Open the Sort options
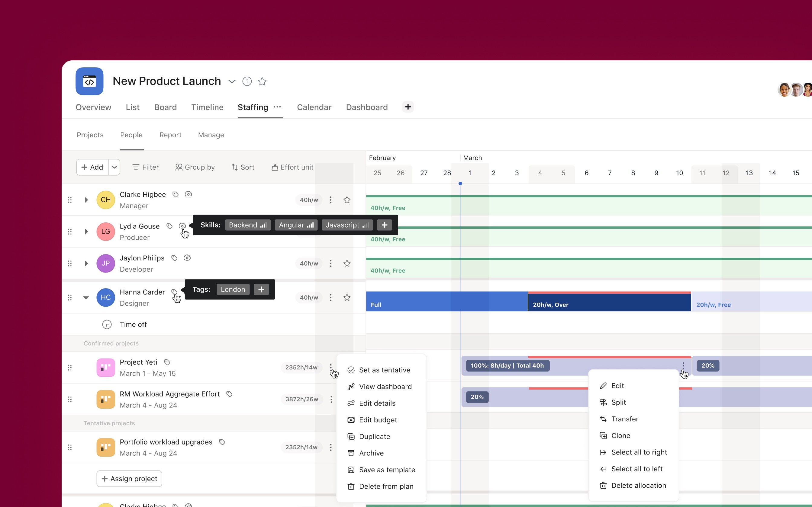The width and height of the screenshot is (812, 507). click(243, 167)
